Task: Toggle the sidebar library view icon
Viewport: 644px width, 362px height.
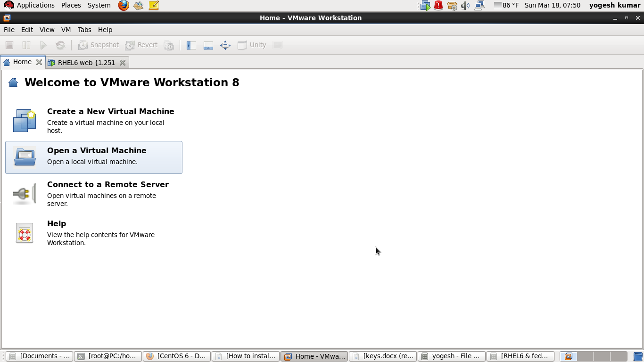Action: point(191,45)
